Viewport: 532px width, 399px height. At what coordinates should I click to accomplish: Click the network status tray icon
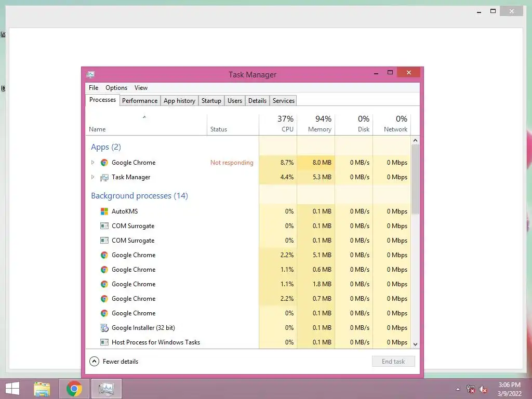(470, 389)
